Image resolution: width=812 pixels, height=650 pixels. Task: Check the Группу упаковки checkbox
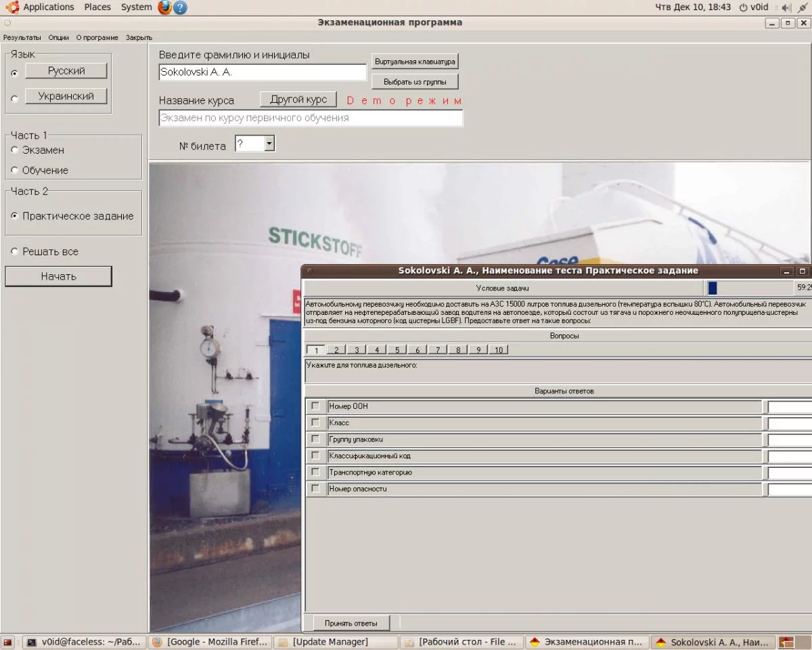click(315, 439)
